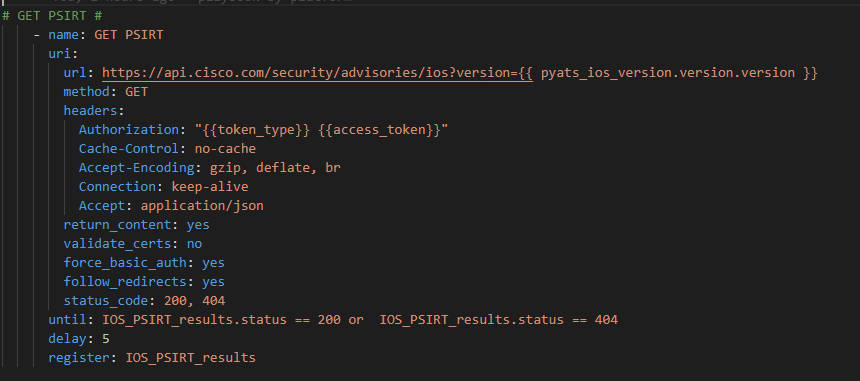Viewport: 860px width, 381px height.
Task: Click the GET PSIRT comment header line
Action: (x=52, y=16)
